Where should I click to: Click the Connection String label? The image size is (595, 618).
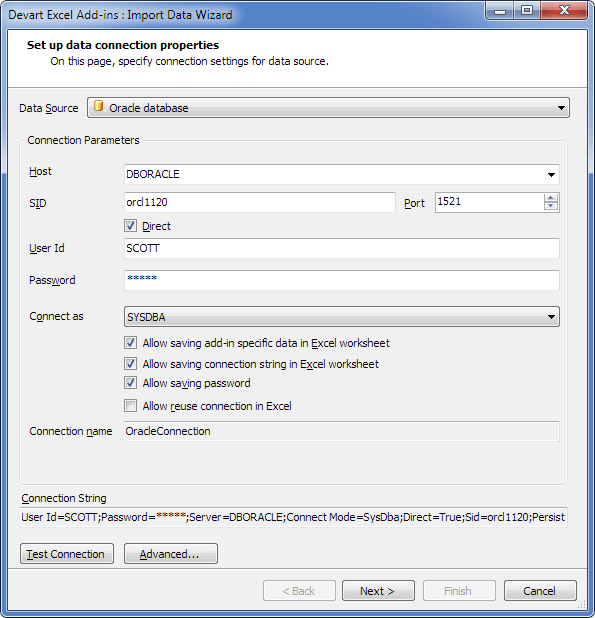point(64,498)
